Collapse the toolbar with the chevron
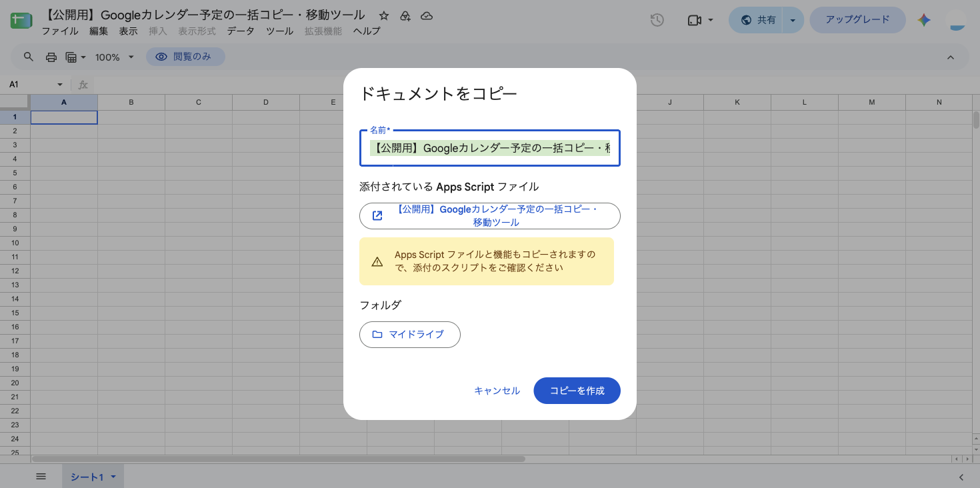Screen dimensions: 980x488 (x=951, y=57)
